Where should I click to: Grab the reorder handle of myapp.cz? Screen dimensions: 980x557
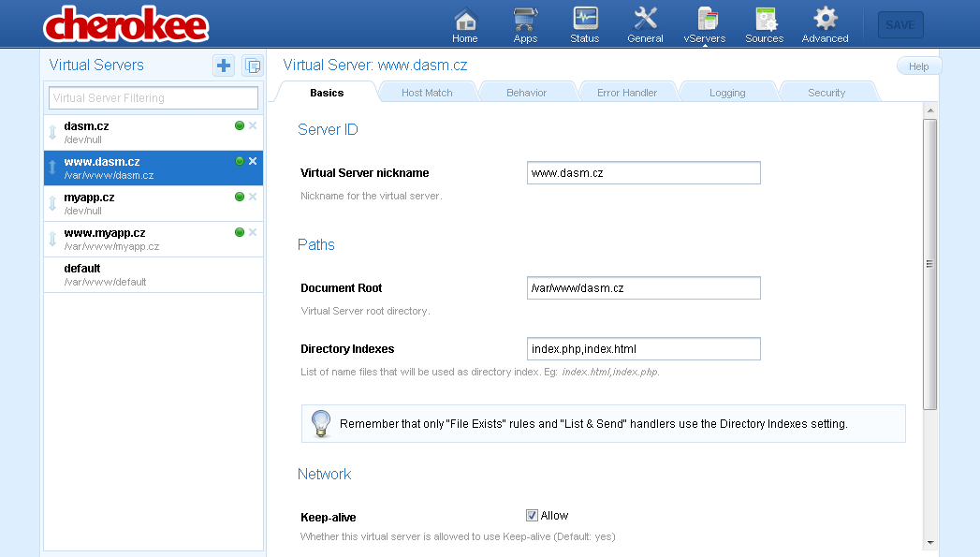pos(52,203)
